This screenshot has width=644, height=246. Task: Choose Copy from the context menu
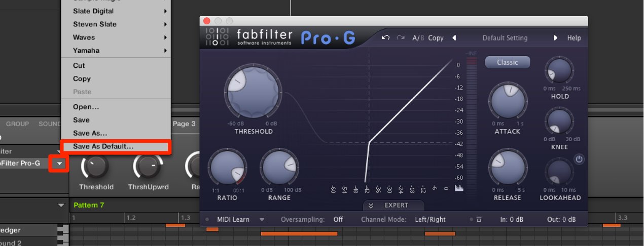(x=116, y=78)
